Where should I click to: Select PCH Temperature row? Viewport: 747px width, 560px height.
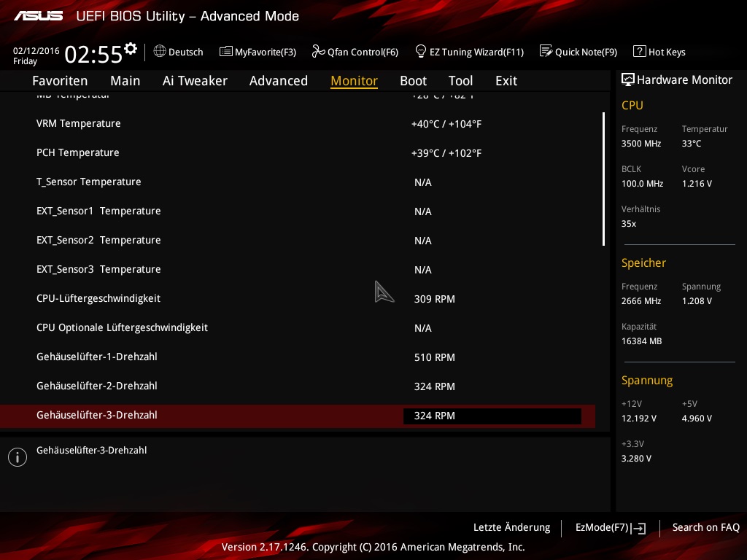coord(298,153)
